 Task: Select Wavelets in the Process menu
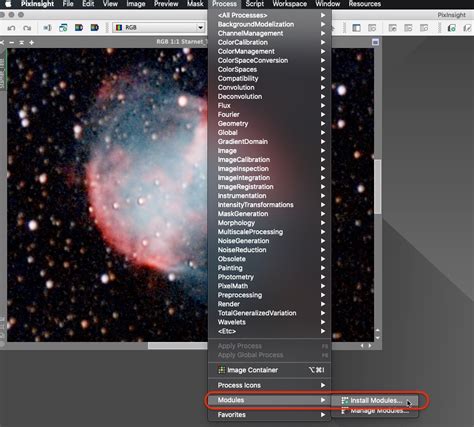coord(269,322)
